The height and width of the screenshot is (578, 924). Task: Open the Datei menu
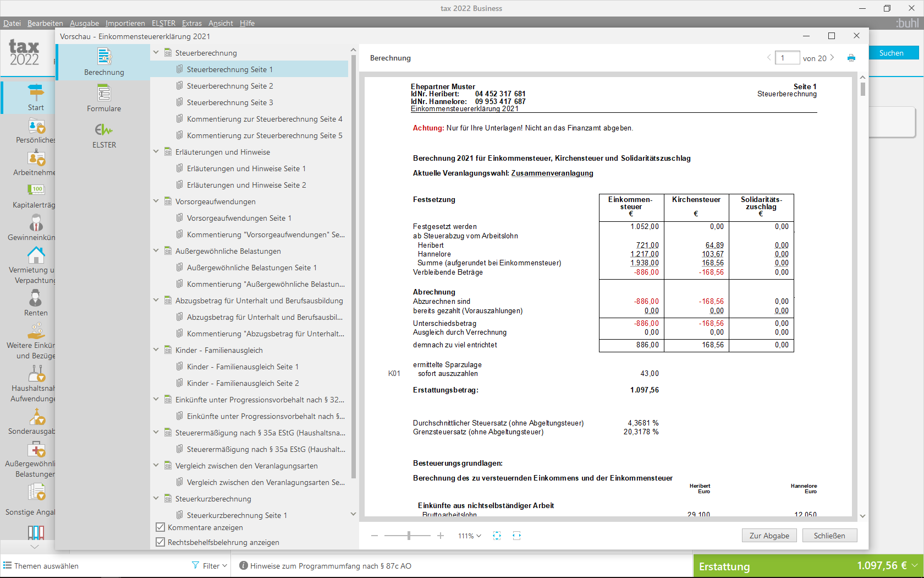(12, 23)
